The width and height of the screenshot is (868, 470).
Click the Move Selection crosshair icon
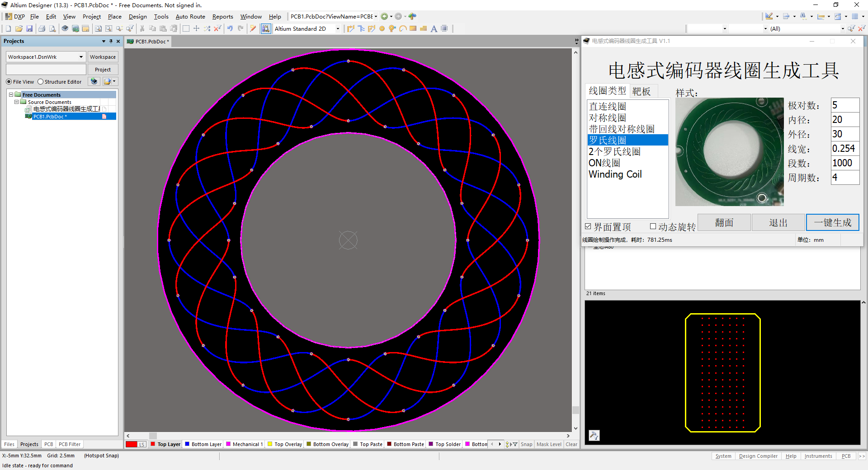click(196, 28)
